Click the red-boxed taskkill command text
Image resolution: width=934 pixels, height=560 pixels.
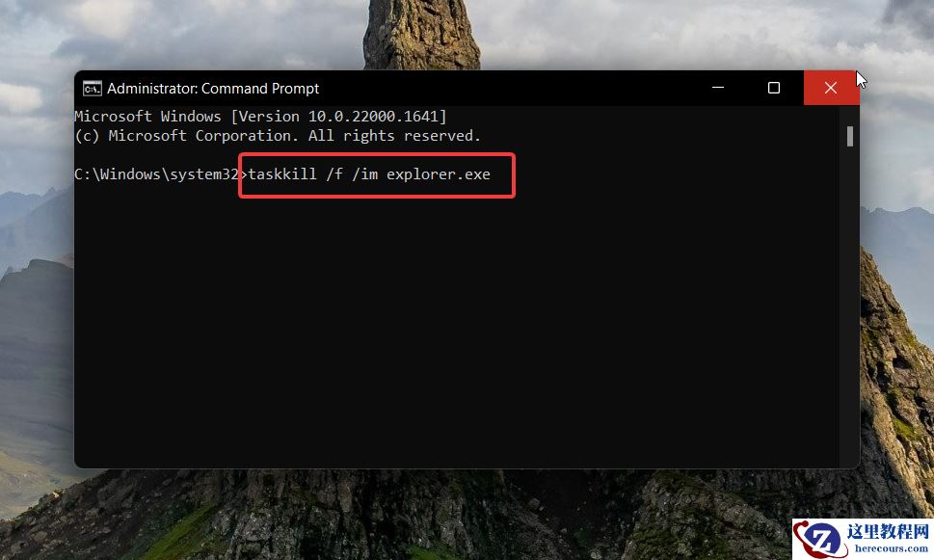click(376, 174)
